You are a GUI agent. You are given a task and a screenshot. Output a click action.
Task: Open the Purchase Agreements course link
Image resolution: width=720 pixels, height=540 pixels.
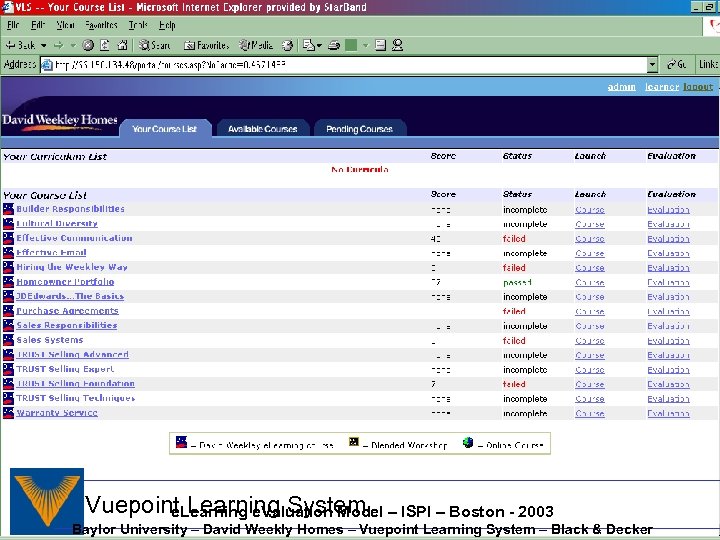pos(68,311)
